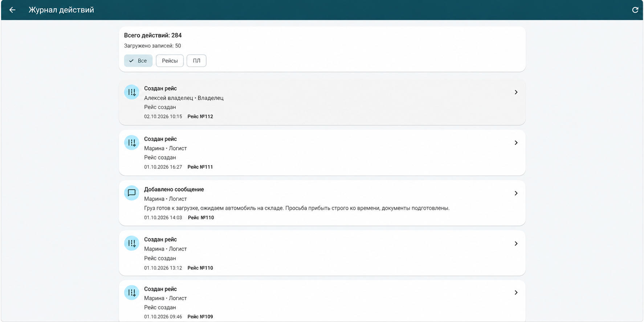This screenshot has width=644, height=322.
Task: Go back using the arrow in the header
Action: pyautogui.click(x=12, y=10)
